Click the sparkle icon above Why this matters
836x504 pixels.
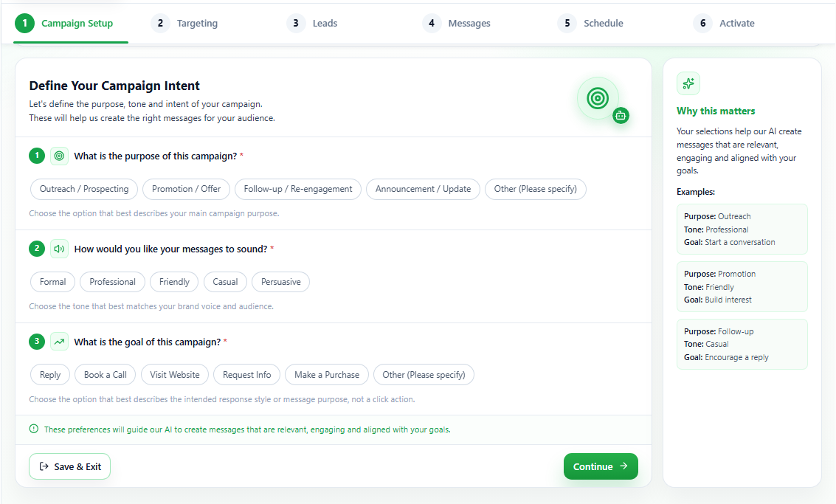pos(688,83)
